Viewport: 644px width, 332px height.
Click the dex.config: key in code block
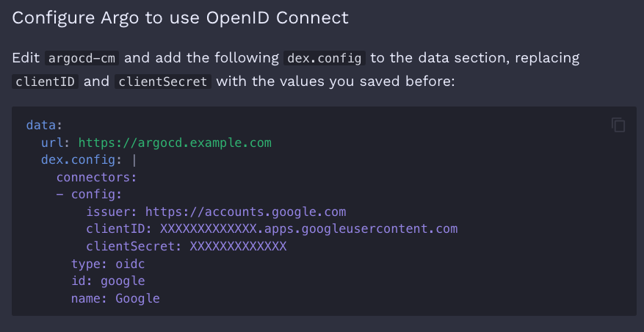pyautogui.click(x=82, y=160)
